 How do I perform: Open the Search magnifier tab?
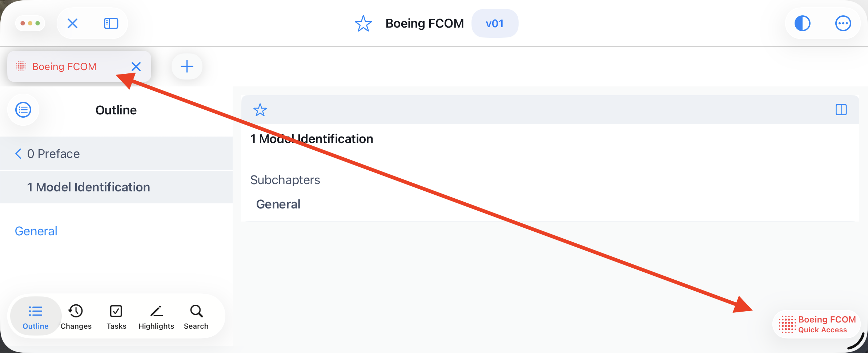tap(196, 316)
